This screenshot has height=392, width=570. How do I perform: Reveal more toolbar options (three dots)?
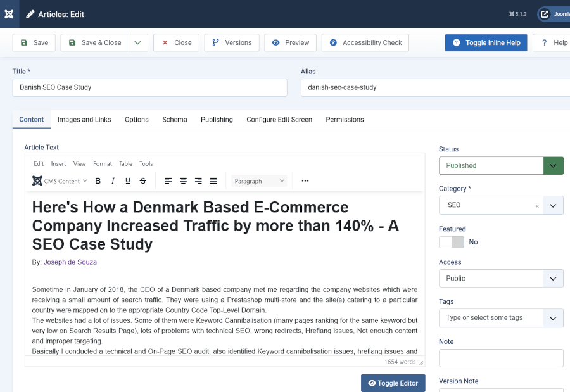point(305,181)
